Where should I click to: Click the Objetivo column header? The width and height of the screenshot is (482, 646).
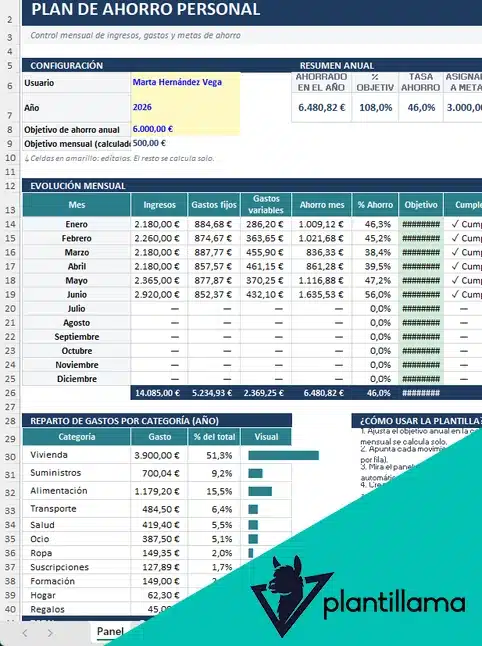point(421,205)
